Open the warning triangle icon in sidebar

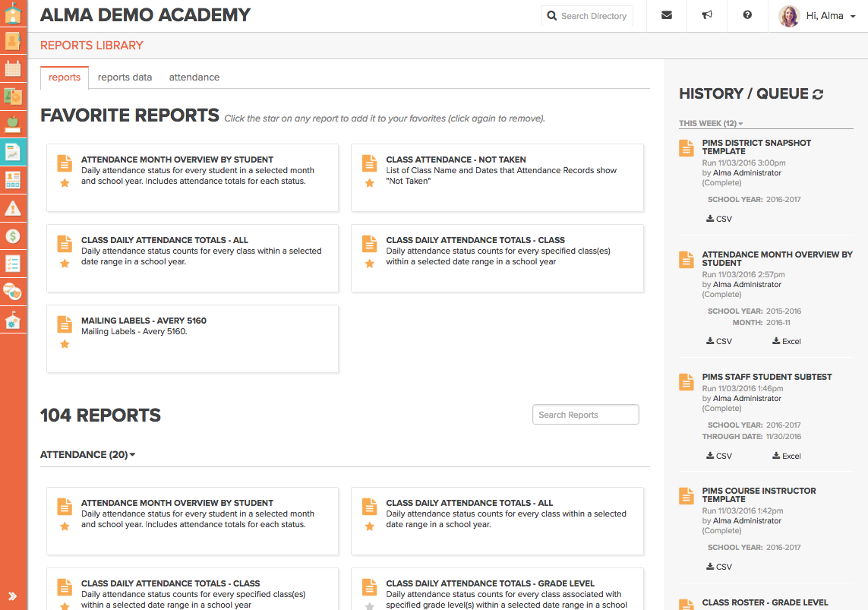click(x=13, y=207)
